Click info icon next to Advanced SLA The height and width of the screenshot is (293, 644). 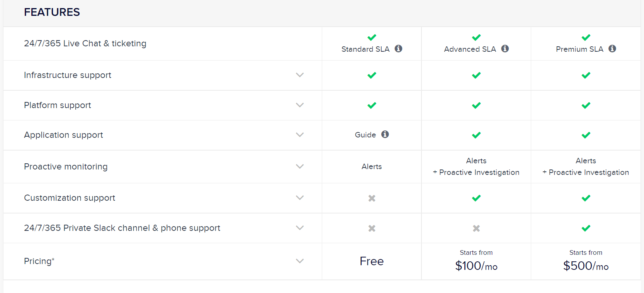505,49
